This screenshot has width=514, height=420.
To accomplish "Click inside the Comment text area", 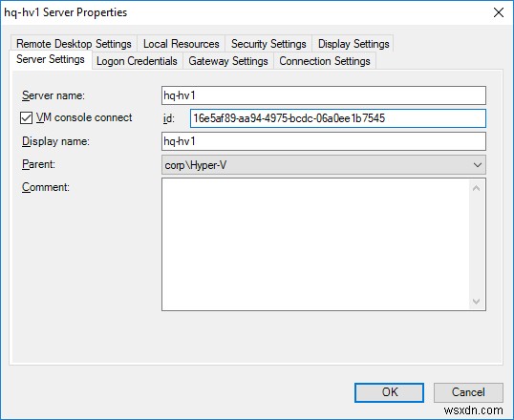I will pyautogui.click(x=315, y=244).
